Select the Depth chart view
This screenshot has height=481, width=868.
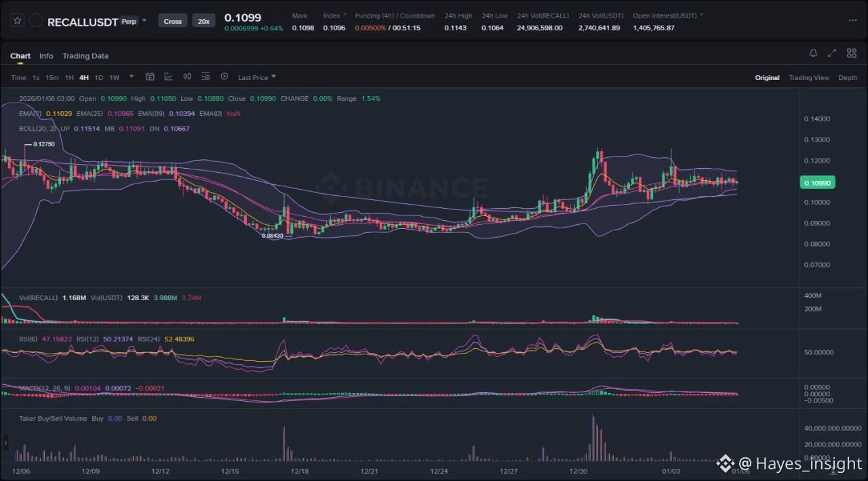848,78
